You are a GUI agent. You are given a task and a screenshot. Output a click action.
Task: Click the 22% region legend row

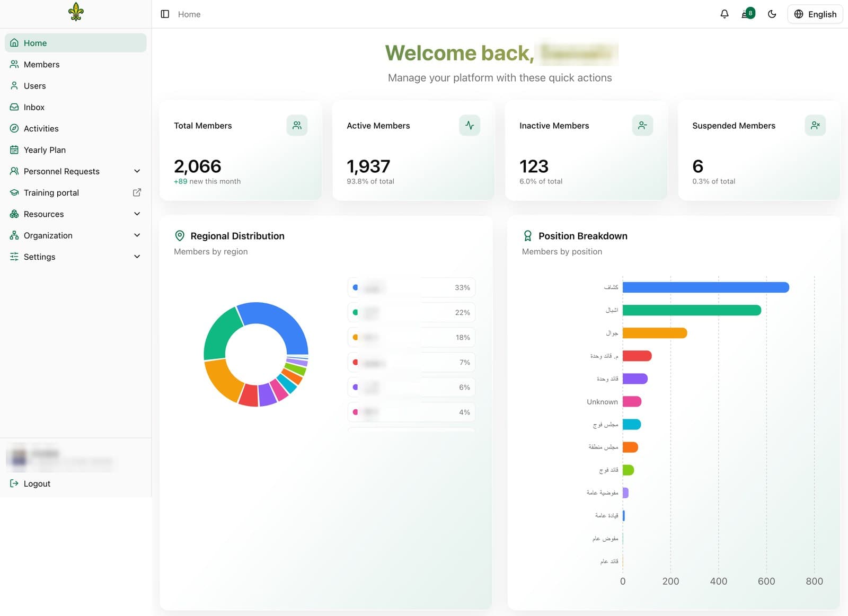pos(411,312)
